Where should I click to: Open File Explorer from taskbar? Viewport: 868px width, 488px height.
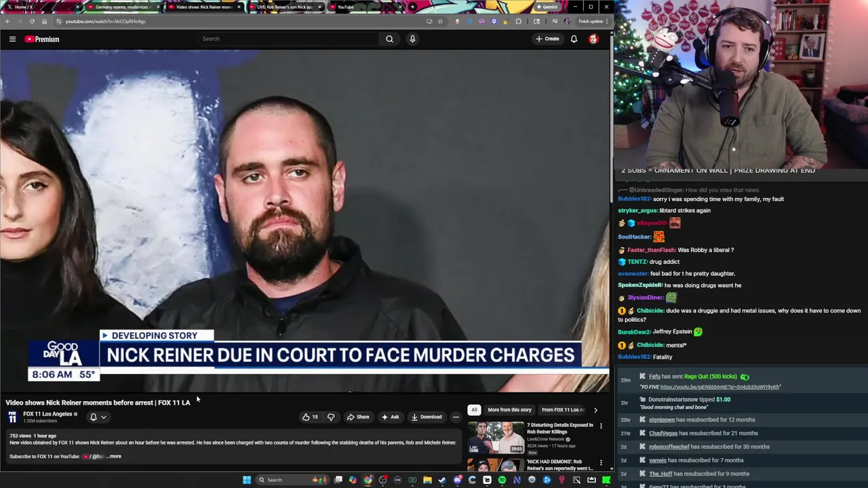[x=427, y=480]
